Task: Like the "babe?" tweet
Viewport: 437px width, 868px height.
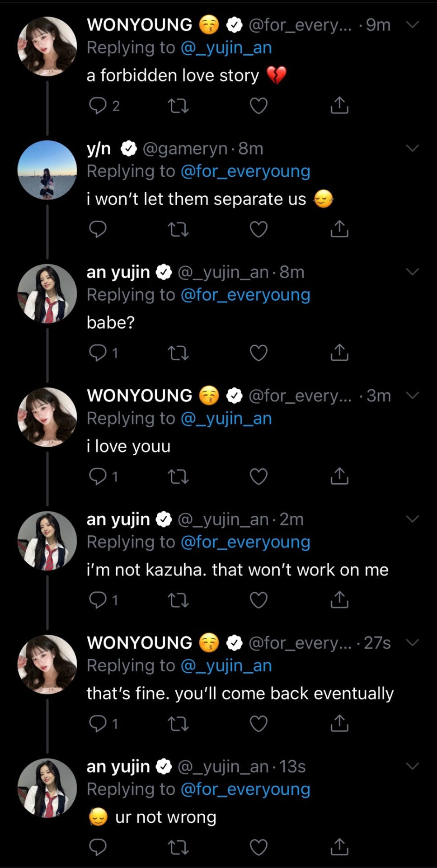Action: pos(258,353)
